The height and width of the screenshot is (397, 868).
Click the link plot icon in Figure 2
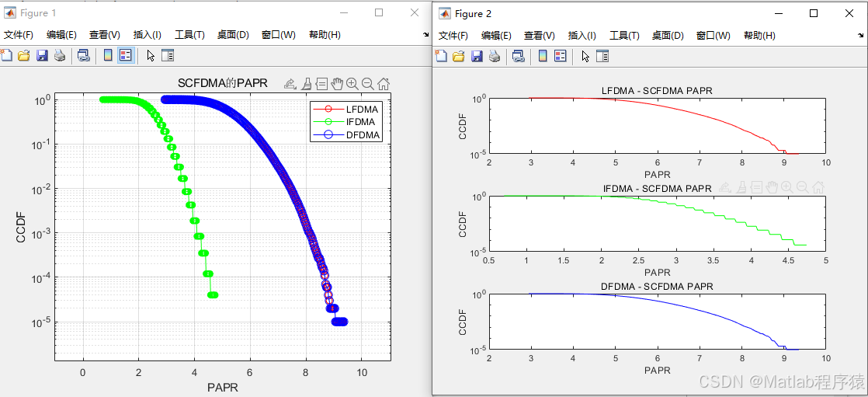(x=519, y=55)
